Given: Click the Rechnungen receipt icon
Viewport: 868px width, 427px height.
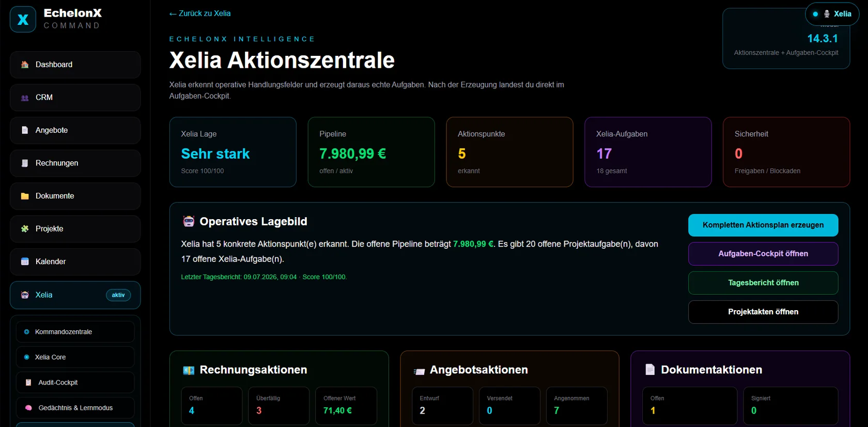Looking at the screenshot, I should point(25,163).
